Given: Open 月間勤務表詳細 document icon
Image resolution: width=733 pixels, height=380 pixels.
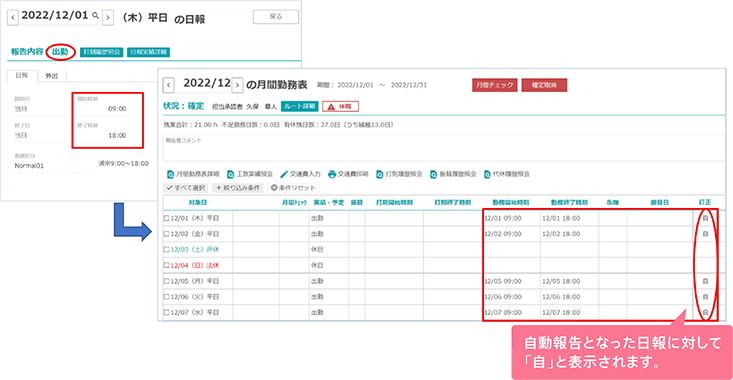Looking at the screenshot, I should 171,174.
